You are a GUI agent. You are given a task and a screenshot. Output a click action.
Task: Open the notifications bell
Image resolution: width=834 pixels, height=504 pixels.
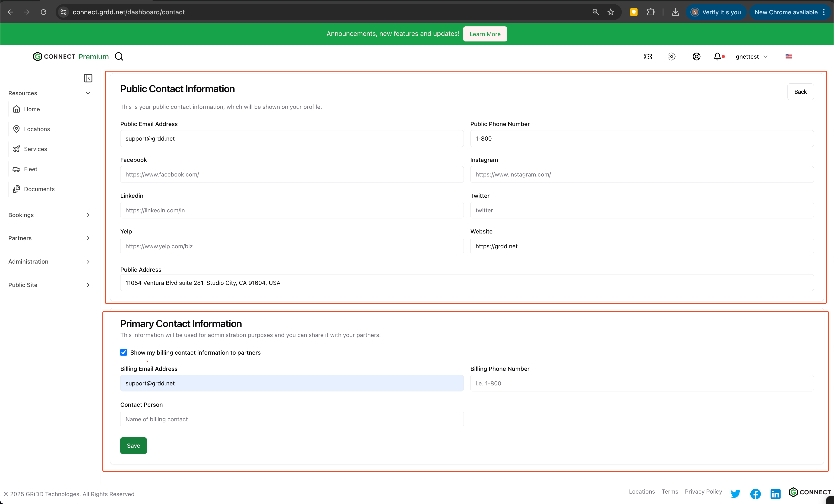717,57
